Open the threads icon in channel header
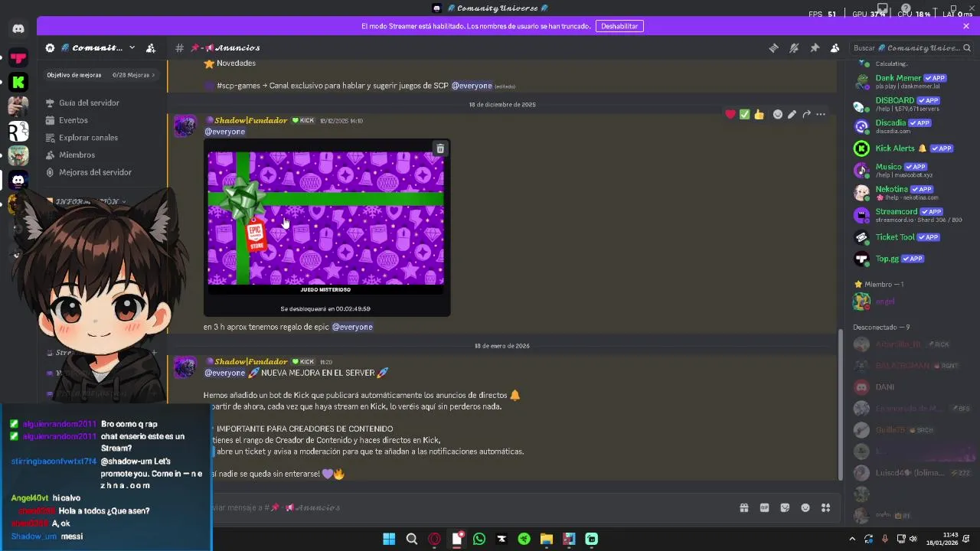Screen dimensions: 980x551 [x=773, y=47]
